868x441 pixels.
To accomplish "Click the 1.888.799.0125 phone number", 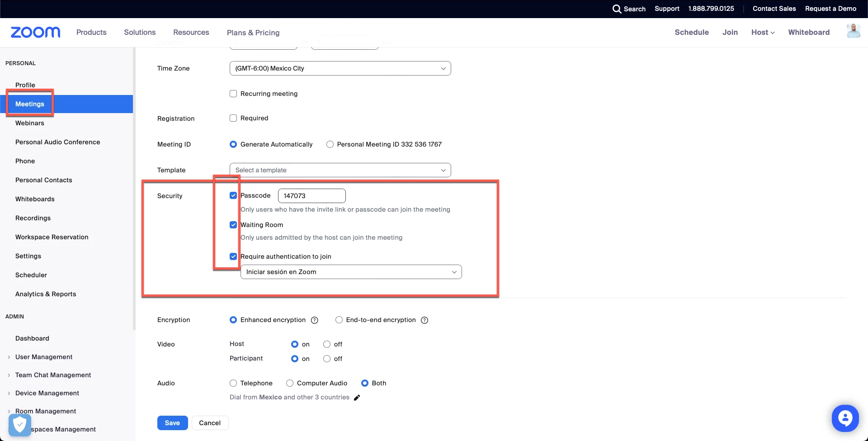I will click(x=711, y=9).
